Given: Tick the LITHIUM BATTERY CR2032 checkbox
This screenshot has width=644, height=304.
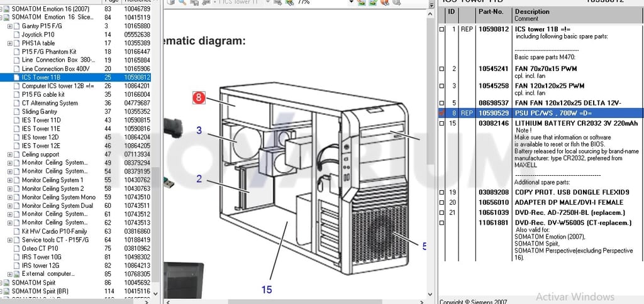Looking at the screenshot, I should coord(442,124).
